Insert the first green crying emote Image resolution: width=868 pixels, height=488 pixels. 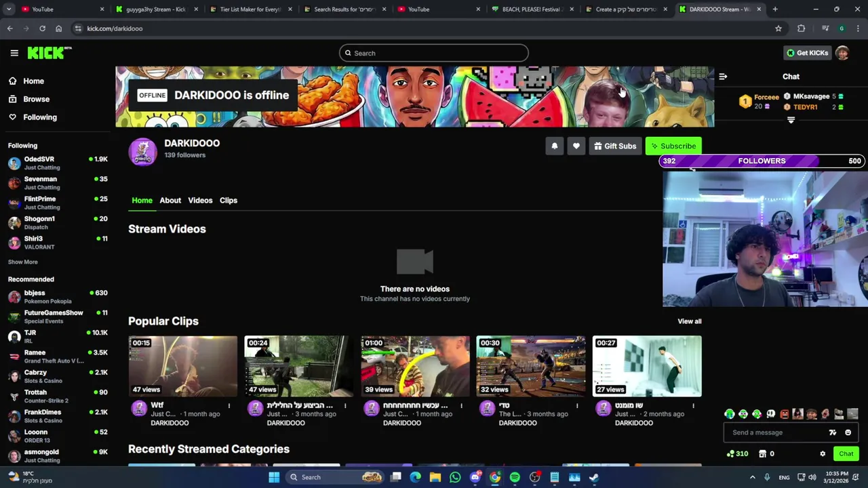point(730,414)
